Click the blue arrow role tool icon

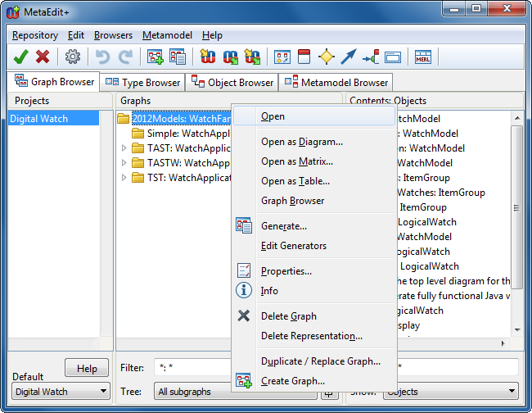[x=349, y=57]
